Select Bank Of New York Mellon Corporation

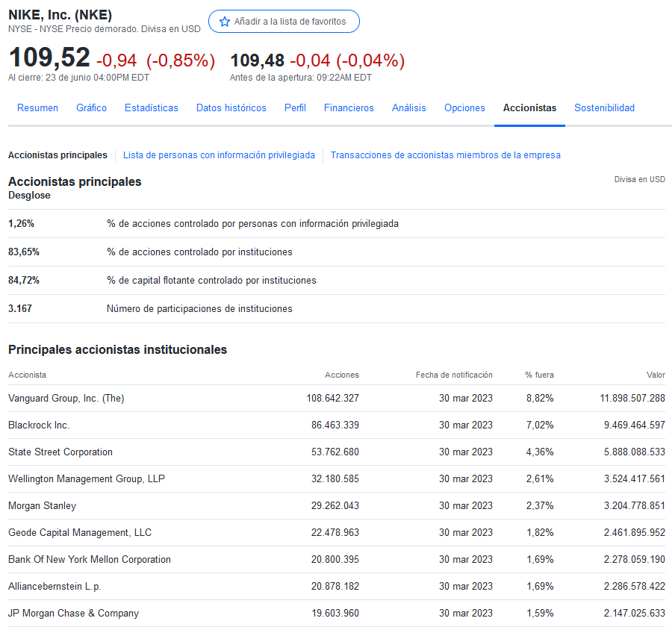[337, 560]
